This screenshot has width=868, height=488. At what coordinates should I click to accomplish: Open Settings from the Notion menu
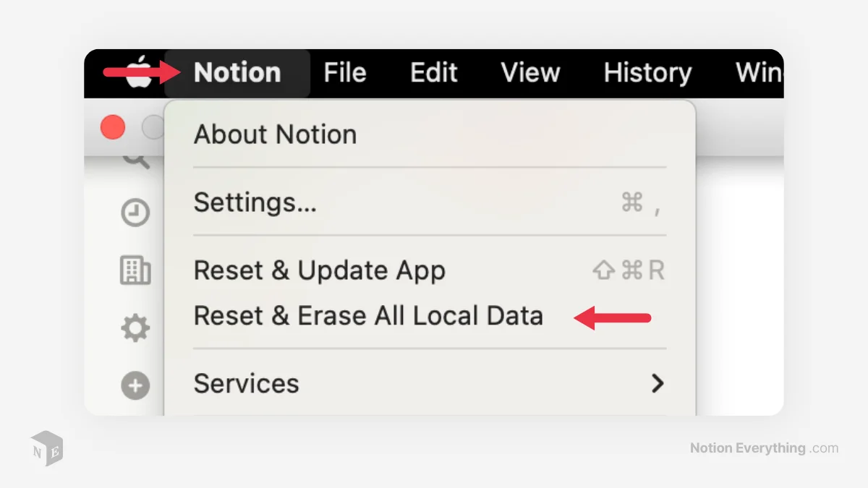(x=255, y=203)
